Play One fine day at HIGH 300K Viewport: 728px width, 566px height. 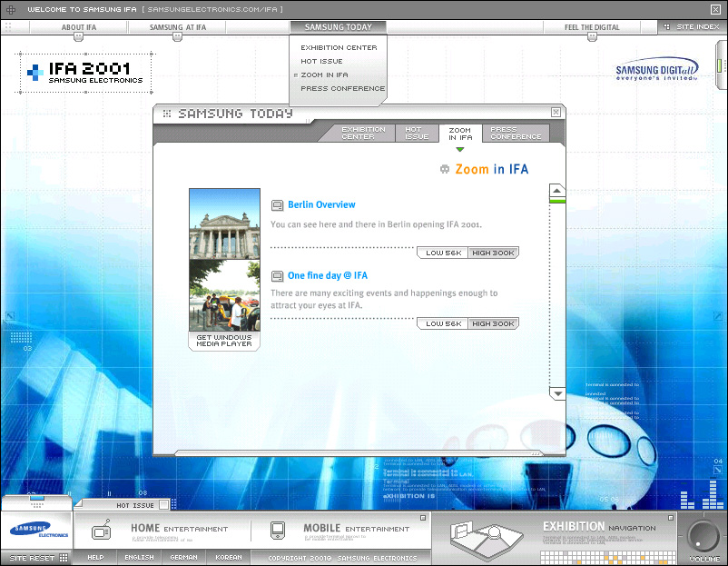(493, 323)
